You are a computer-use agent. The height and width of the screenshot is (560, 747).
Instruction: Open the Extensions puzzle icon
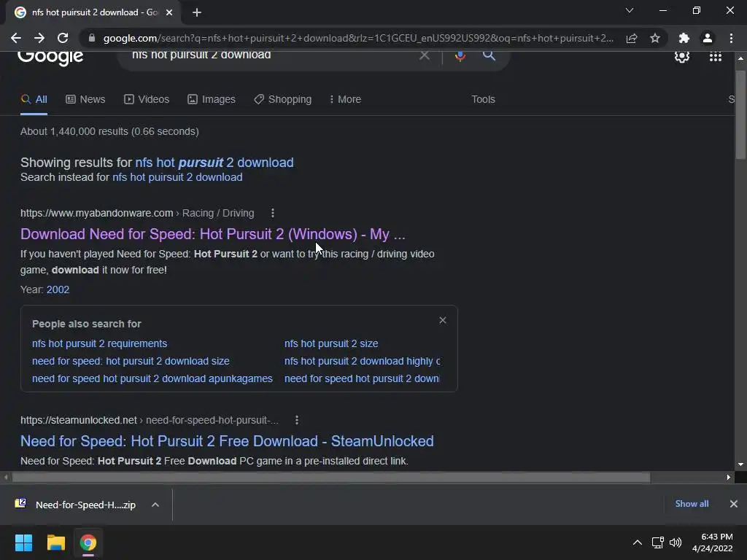684,38
